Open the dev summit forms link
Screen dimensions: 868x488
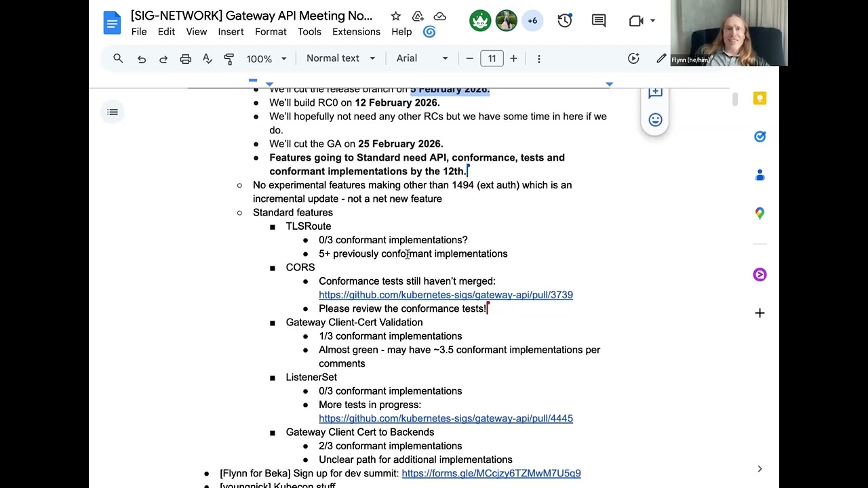pos(491,473)
